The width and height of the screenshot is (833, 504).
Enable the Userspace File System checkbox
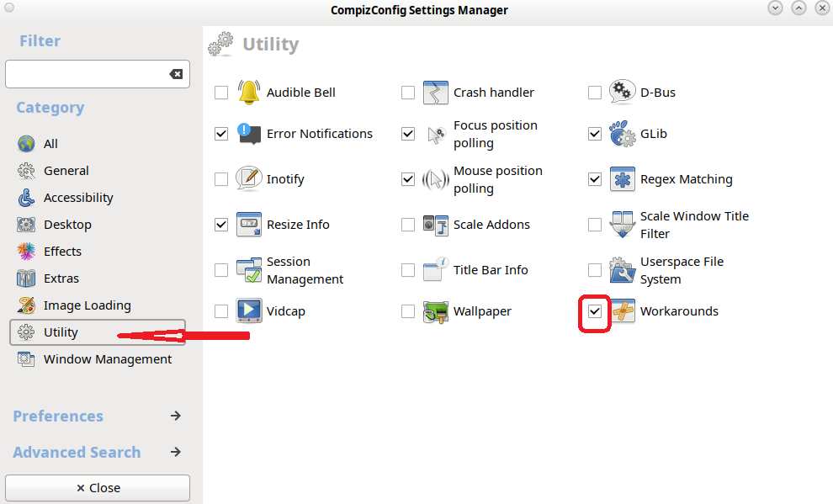(x=595, y=270)
